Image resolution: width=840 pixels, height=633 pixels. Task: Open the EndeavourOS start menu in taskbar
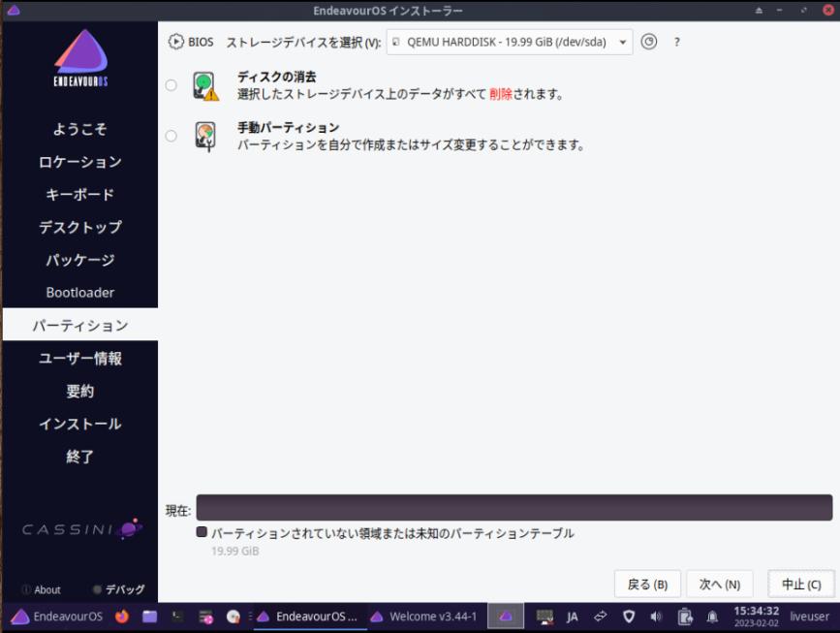(x=56, y=617)
